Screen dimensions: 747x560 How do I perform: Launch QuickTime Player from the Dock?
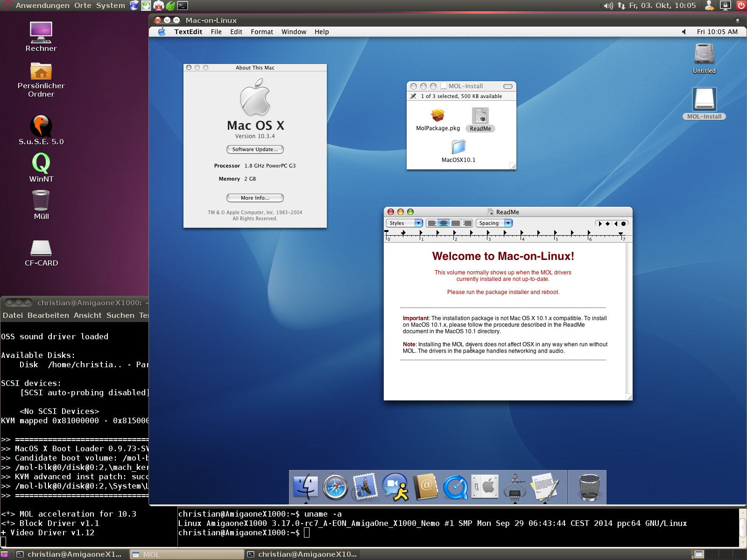pyautogui.click(x=455, y=487)
